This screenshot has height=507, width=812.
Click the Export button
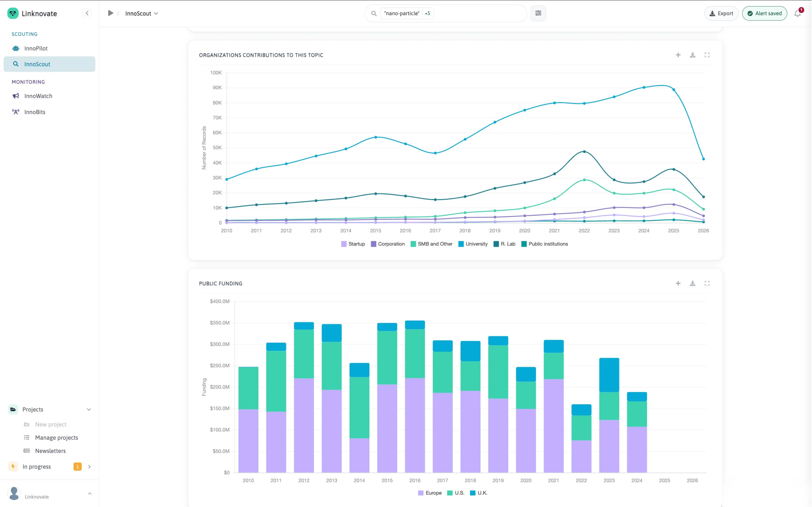point(721,13)
